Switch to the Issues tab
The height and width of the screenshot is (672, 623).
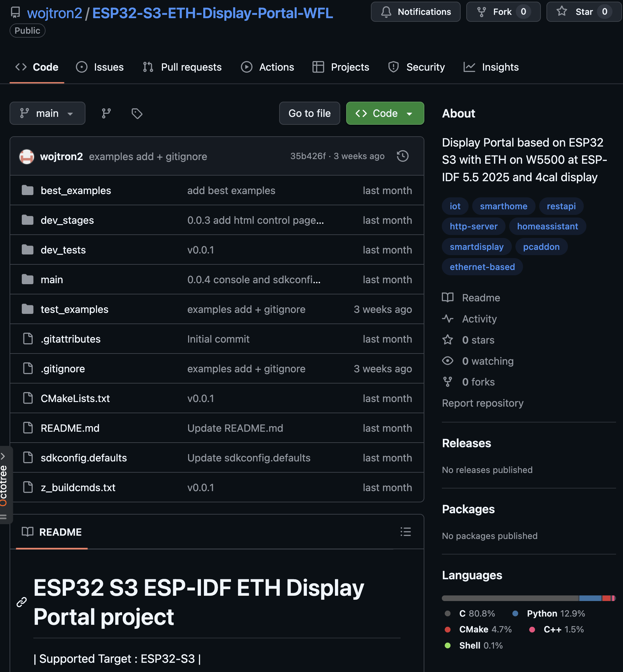click(x=100, y=67)
